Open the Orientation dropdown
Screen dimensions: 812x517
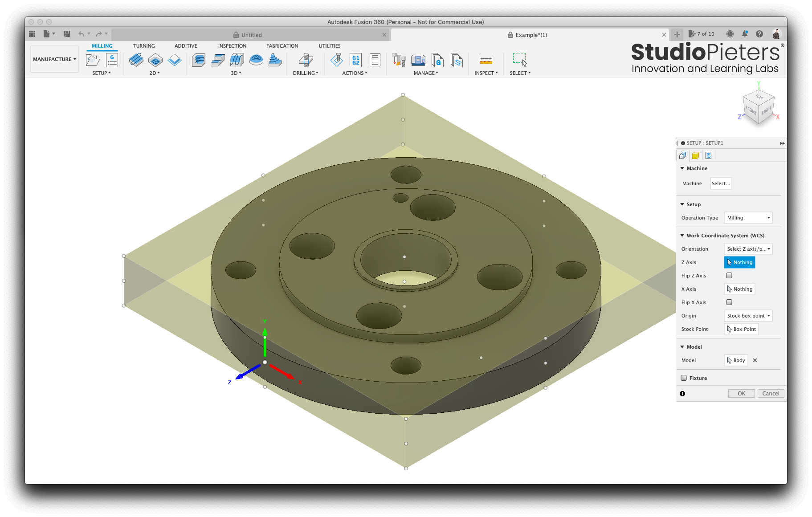[748, 249]
